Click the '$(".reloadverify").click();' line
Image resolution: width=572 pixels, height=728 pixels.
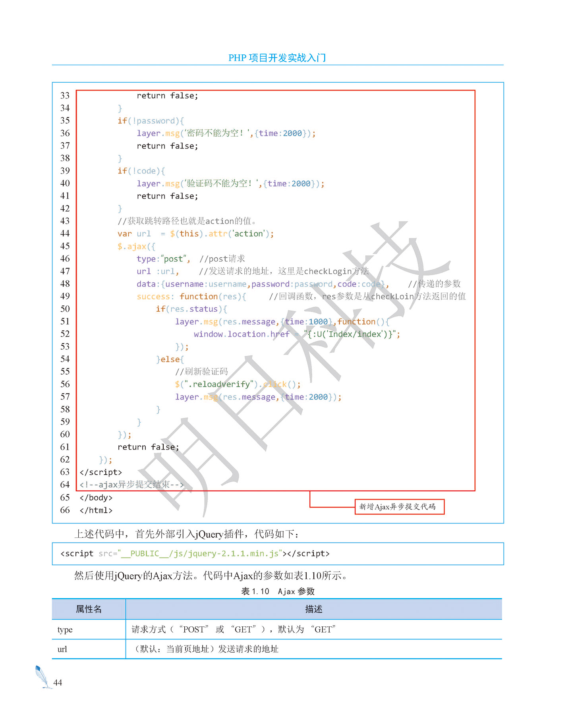(x=238, y=384)
